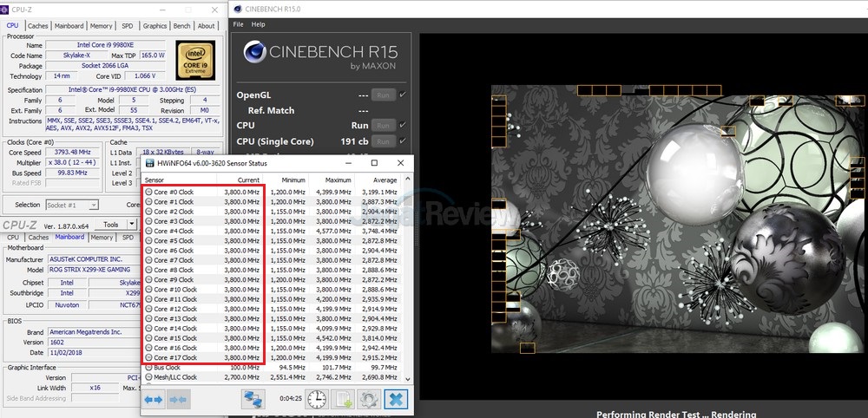The width and height of the screenshot is (868, 418).
Task: Open the About tab in CPU-Z
Action: [207, 26]
